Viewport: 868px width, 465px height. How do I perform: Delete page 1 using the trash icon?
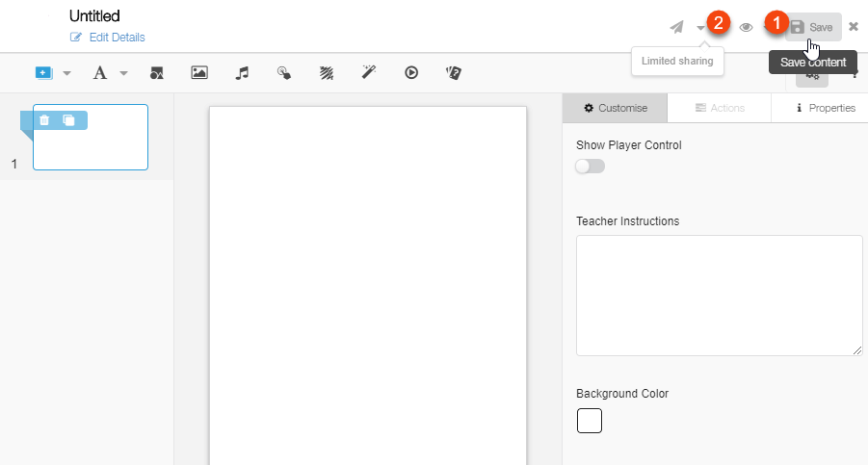pos(44,120)
